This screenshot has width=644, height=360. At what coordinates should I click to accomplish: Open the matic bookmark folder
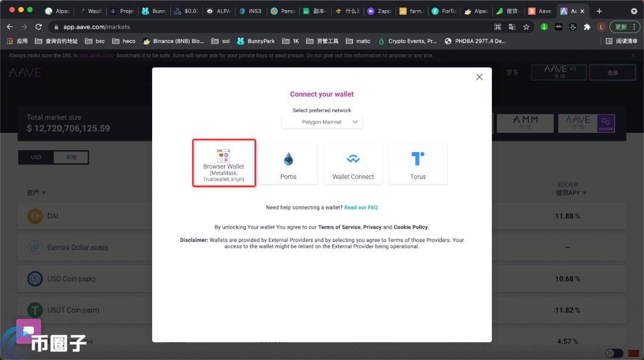358,41
